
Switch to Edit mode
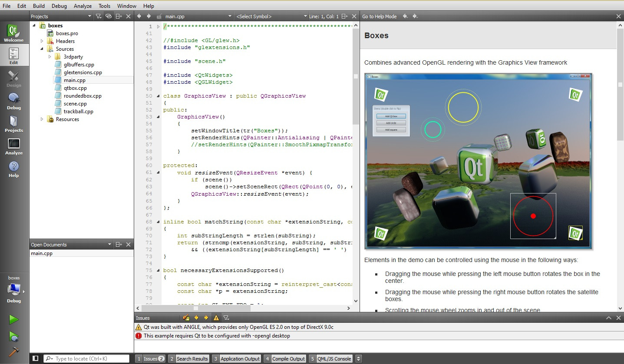pos(14,55)
